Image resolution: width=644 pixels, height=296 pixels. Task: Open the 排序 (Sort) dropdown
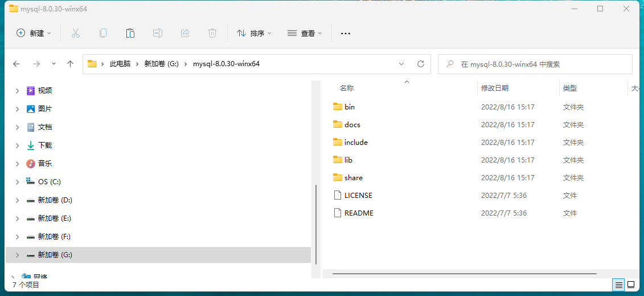pyautogui.click(x=254, y=33)
